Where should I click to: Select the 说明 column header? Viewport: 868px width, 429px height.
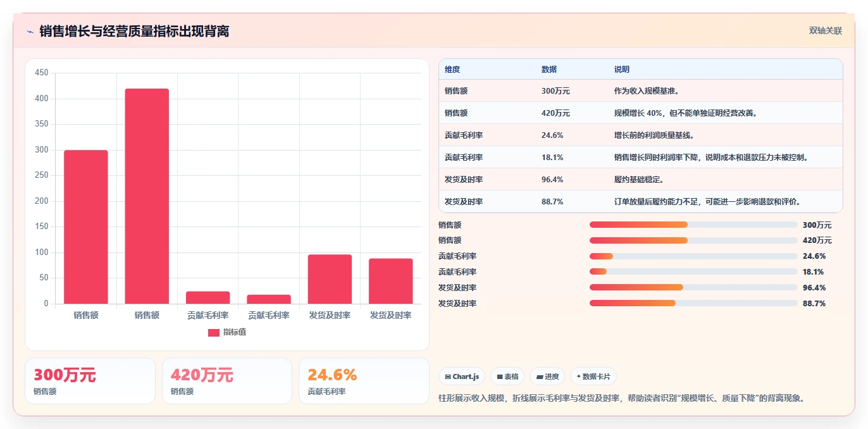pos(622,70)
